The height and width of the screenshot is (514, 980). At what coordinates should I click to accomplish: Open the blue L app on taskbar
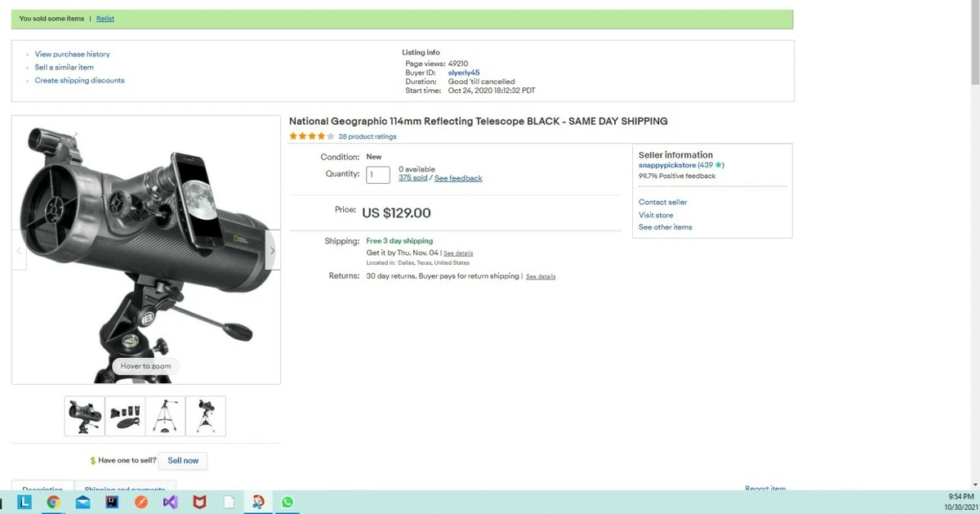[x=24, y=503]
